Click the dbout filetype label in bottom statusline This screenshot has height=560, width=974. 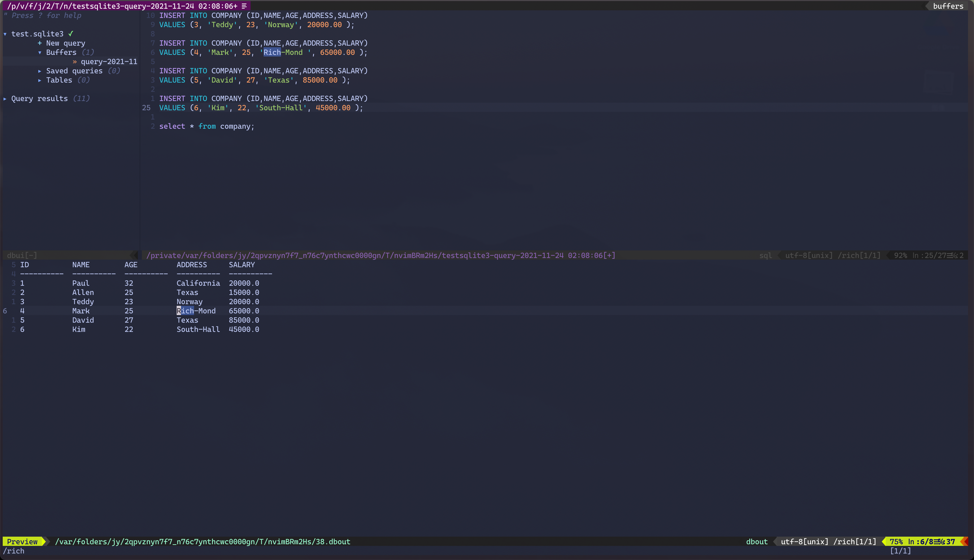click(757, 542)
